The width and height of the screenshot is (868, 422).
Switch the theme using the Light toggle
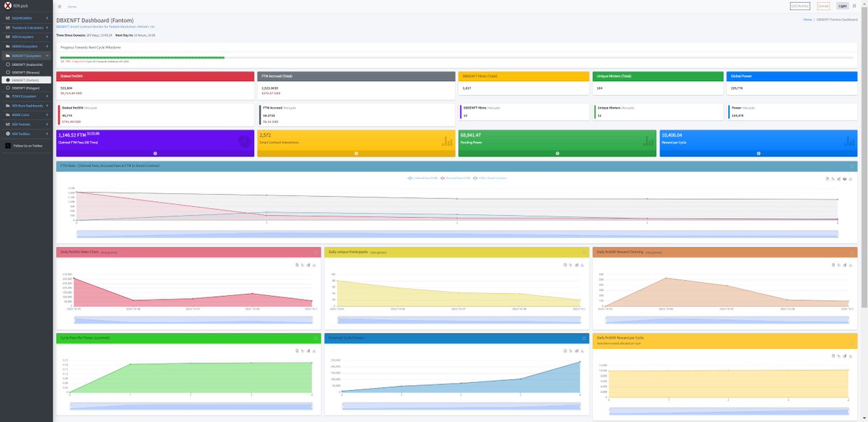(843, 5)
